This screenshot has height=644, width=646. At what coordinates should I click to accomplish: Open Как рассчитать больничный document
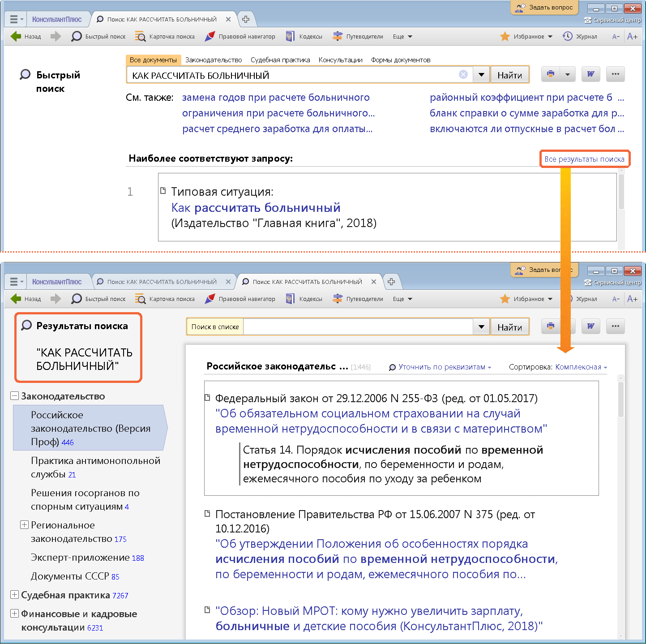(x=256, y=208)
